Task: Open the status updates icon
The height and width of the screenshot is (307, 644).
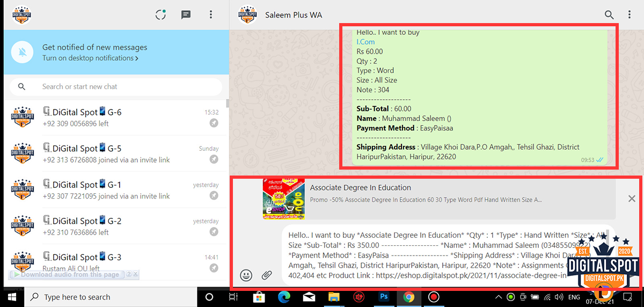Action: (160, 14)
